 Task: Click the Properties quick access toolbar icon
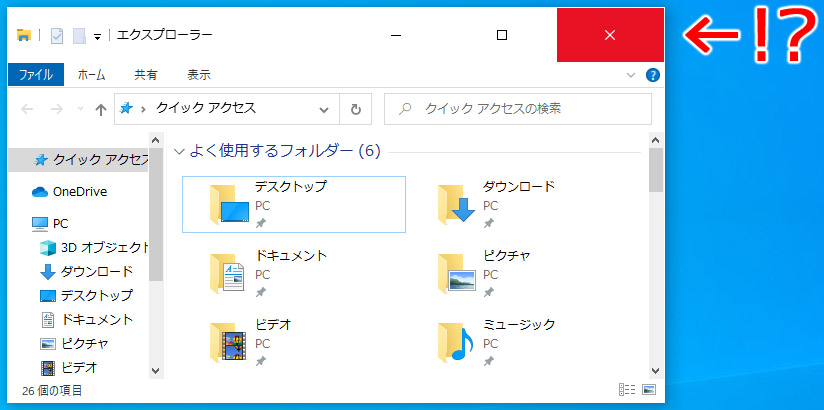click(x=57, y=36)
